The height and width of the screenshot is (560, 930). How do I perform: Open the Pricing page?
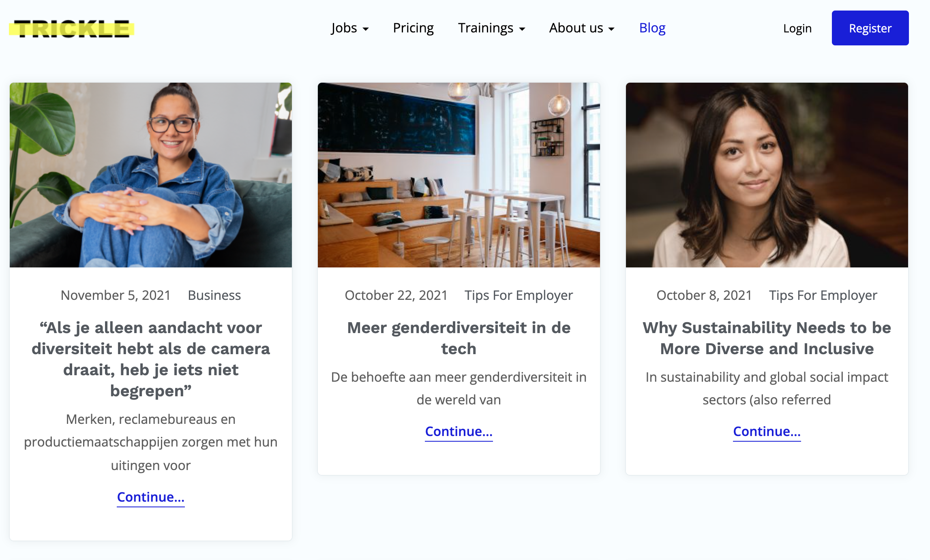(x=413, y=28)
